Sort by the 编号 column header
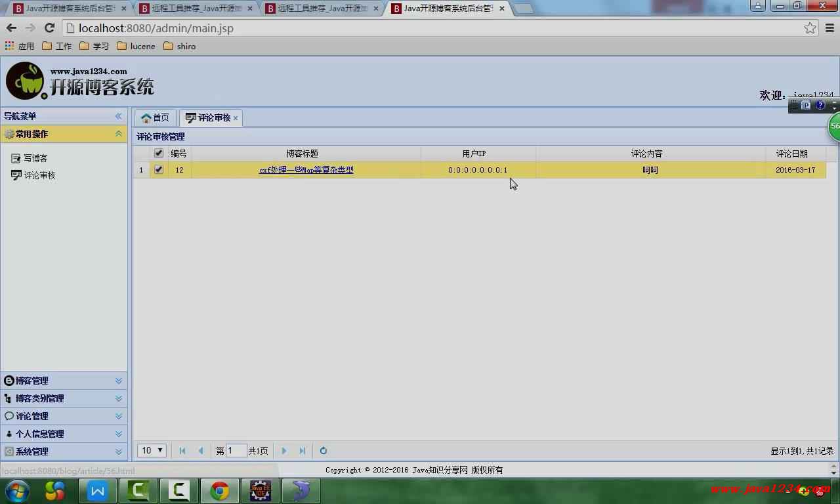The width and height of the screenshot is (840, 504). (179, 154)
